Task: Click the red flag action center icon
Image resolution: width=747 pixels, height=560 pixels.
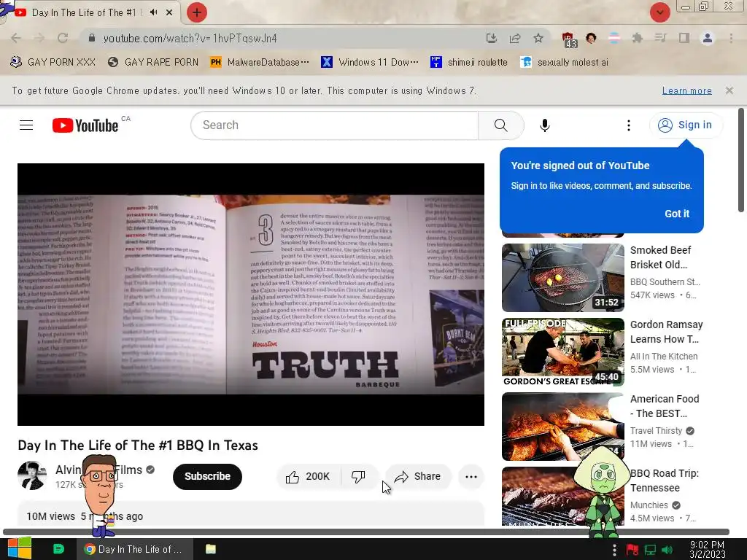Action: 632,550
